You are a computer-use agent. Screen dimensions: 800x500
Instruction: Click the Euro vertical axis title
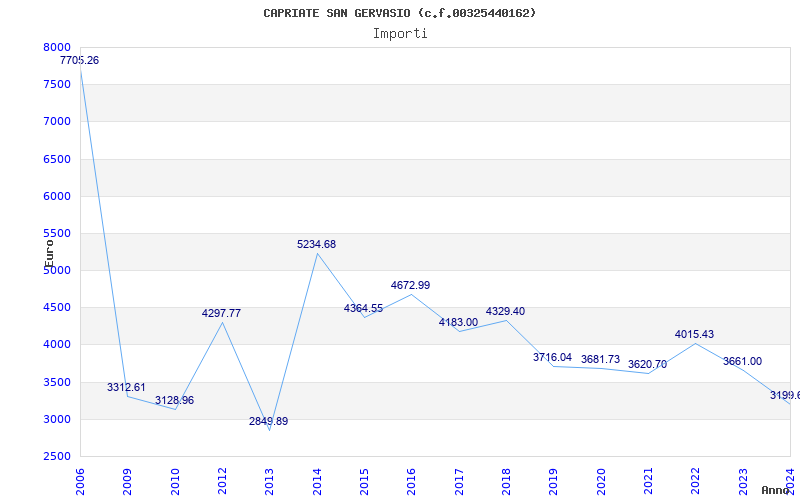[x=49, y=254]
